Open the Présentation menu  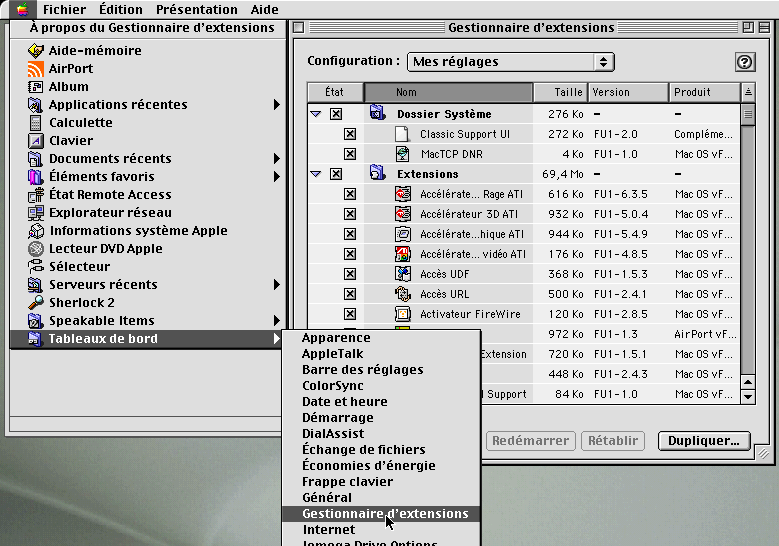(196, 9)
